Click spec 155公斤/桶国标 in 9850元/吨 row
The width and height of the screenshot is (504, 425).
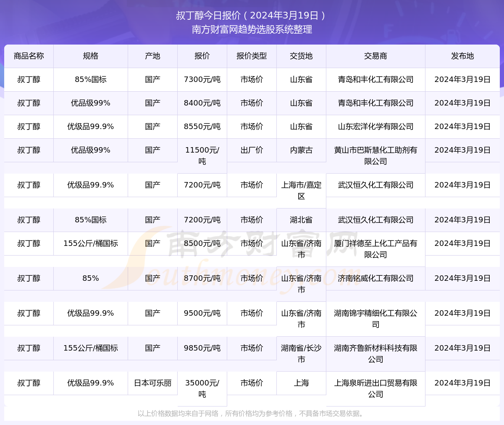coord(91,348)
